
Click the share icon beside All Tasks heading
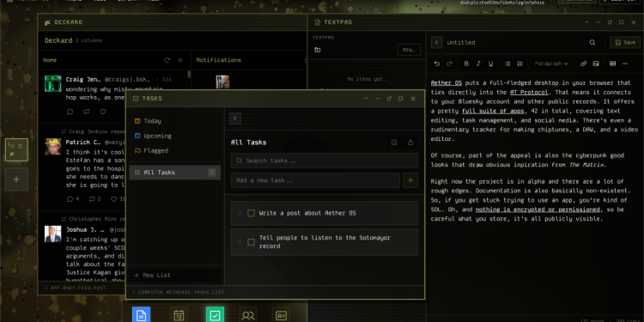pos(410,143)
